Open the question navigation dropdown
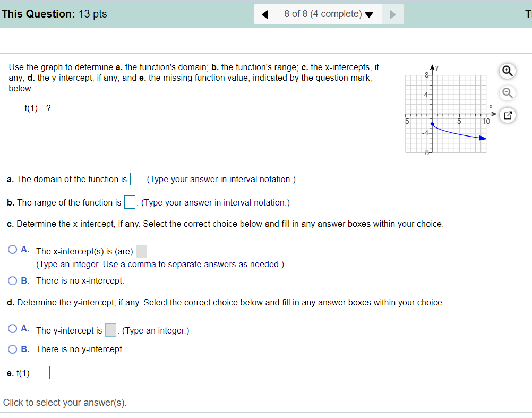Viewport: 532px width, 418px height. [x=369, y=14]
